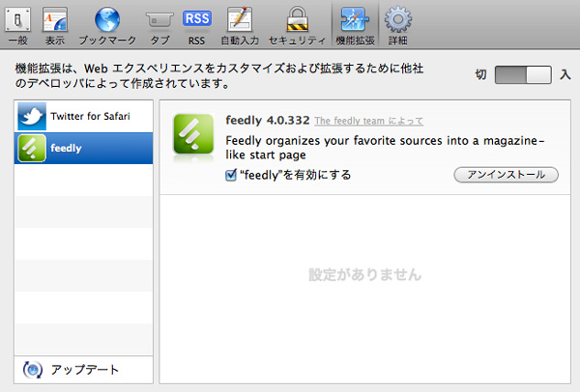Open the 表示 (Appearance) preferences pane
The width and height of the screenshot is (580, 392).
coord(55,25)
